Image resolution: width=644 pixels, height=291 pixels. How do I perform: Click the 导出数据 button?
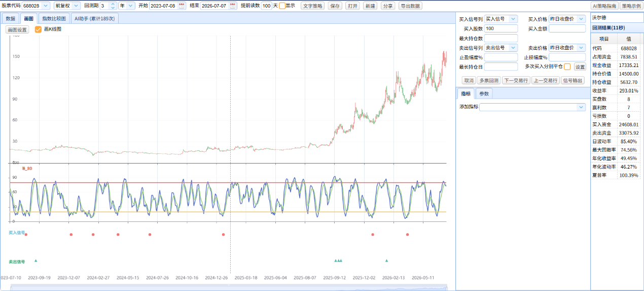(410, 6)
